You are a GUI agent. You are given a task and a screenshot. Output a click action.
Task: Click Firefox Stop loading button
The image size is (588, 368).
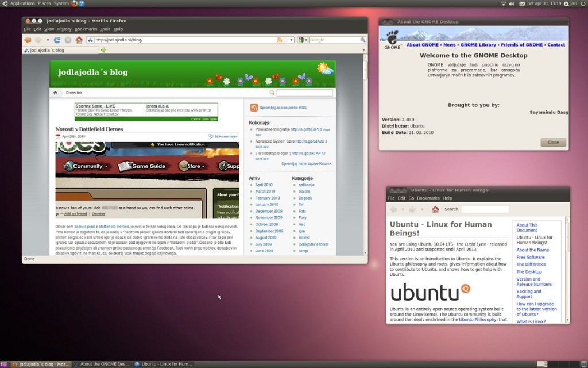click(x=68, y=40)
